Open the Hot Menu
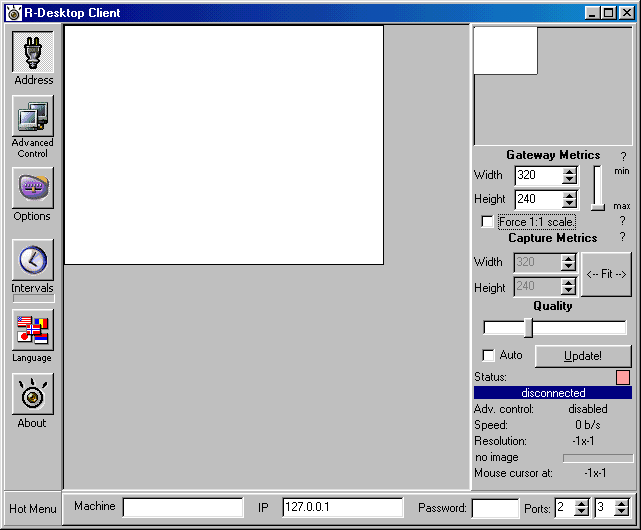 [x=32, y=508]
